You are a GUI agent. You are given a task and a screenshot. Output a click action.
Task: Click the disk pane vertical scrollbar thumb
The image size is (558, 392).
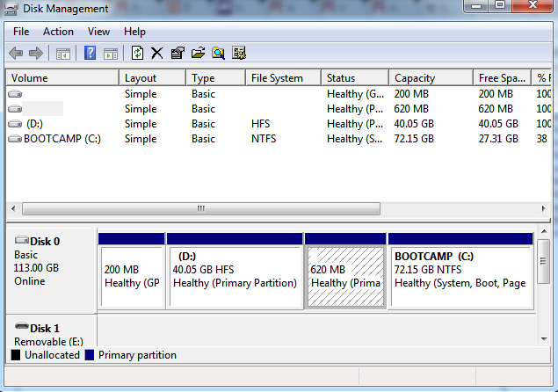[x=543, y=261]
